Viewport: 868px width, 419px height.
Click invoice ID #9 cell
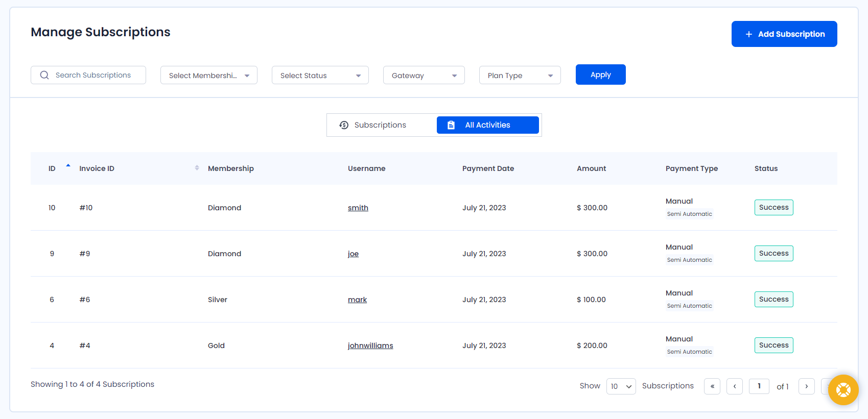tap(85, 254)
